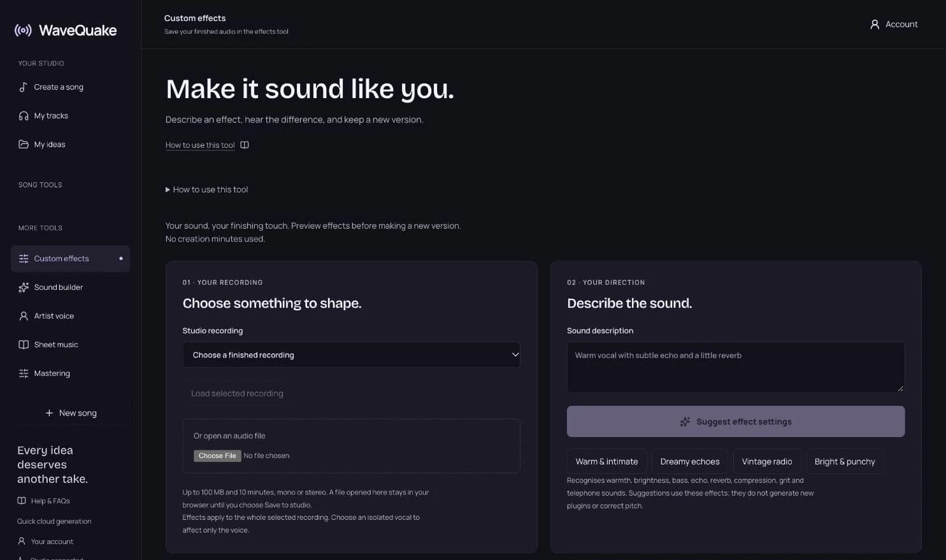Open the Account menu at top right
Viewport: 946px width, 560px height.
894,24
